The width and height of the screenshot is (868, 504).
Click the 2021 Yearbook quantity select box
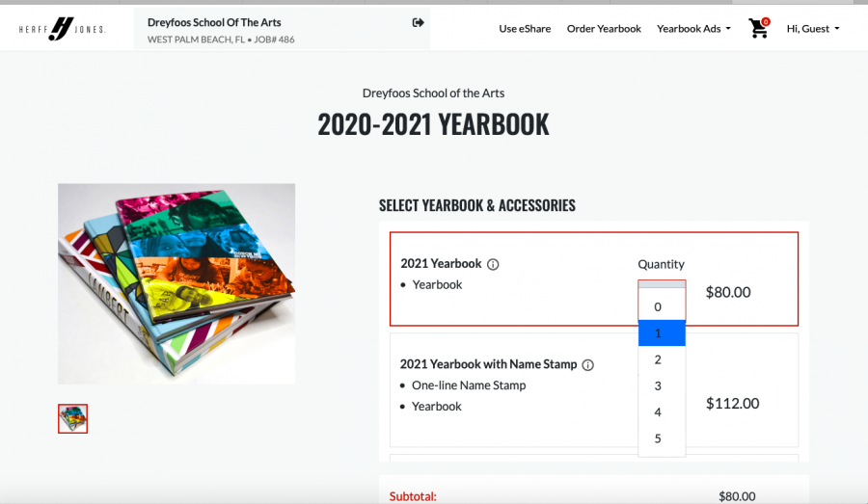(x=662, y=284)
